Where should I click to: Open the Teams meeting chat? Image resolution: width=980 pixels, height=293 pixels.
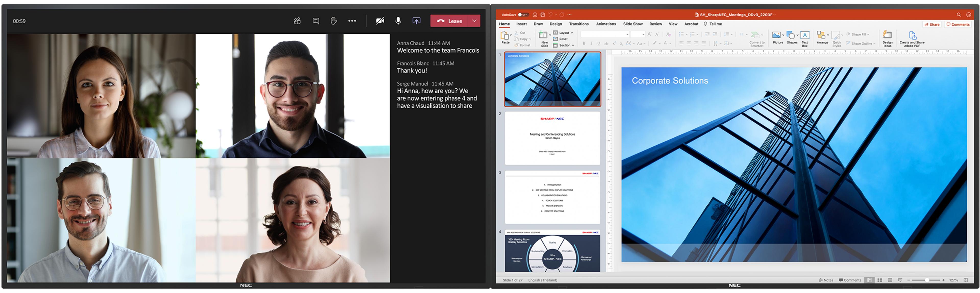[x=316, y=21]
